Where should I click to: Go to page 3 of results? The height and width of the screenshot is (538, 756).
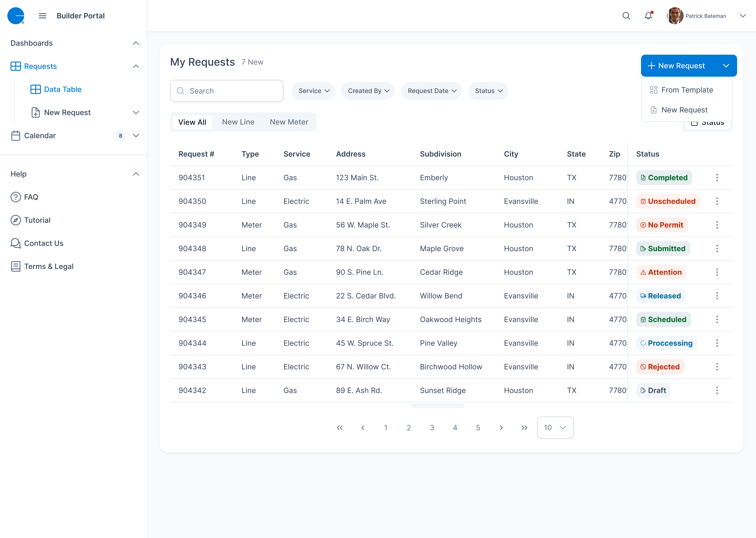point(432,428)
